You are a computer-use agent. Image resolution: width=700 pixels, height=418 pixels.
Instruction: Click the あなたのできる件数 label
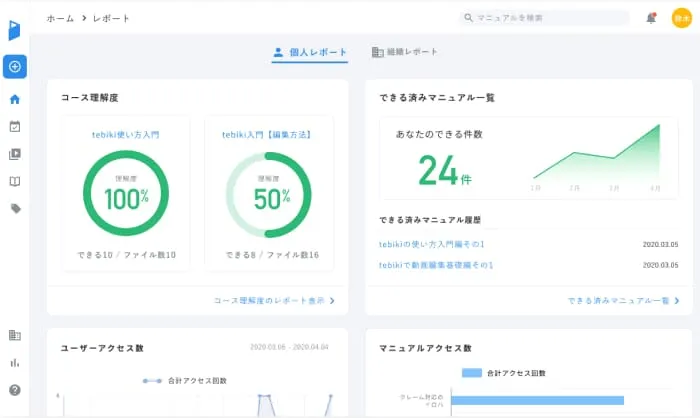click(439, 134)
